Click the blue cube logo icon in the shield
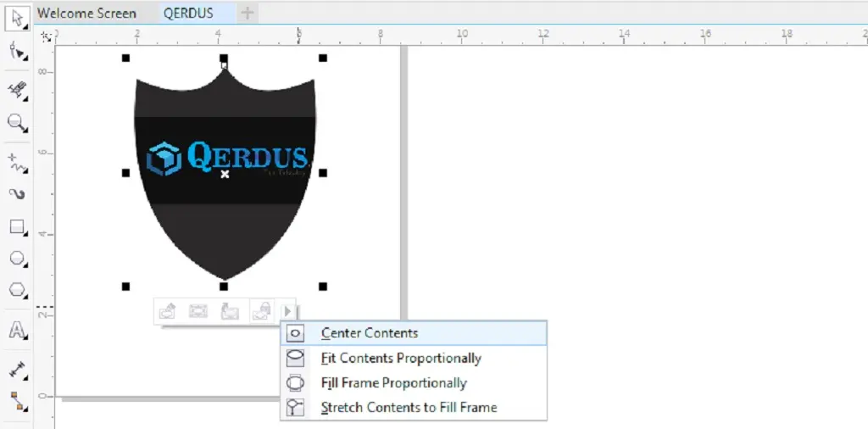 point(164,159)
